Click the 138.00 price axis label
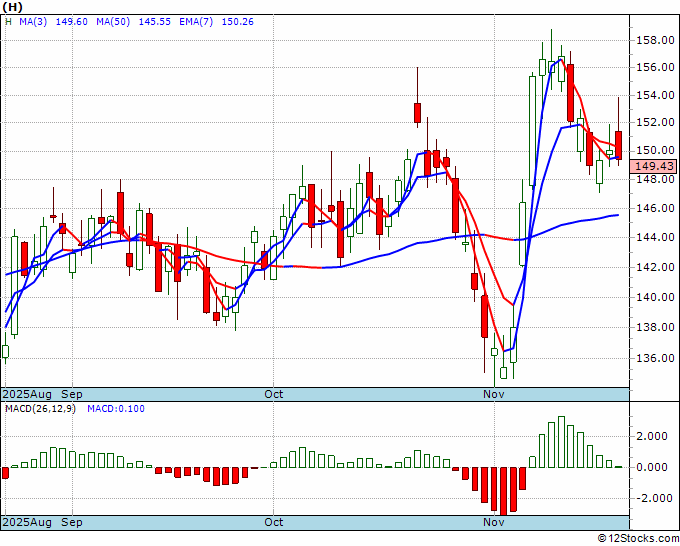The height and width of the screenshot is (546, 680). coord(655,327)
